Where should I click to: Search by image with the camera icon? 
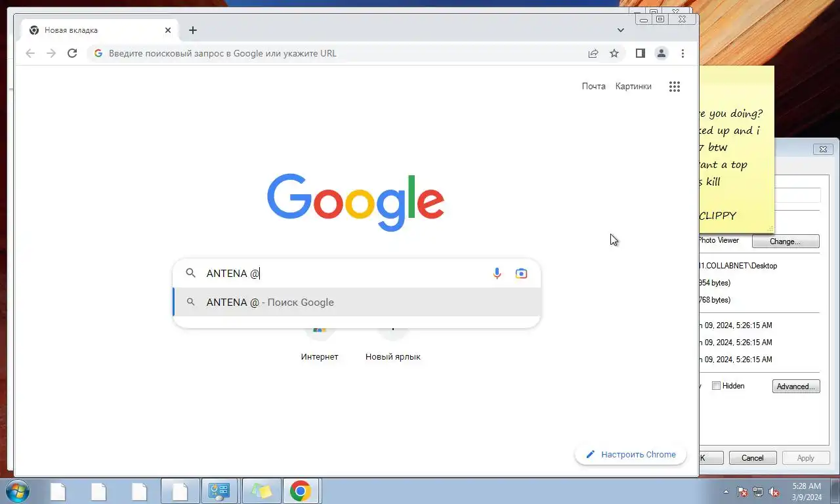(x=521, y=273)
